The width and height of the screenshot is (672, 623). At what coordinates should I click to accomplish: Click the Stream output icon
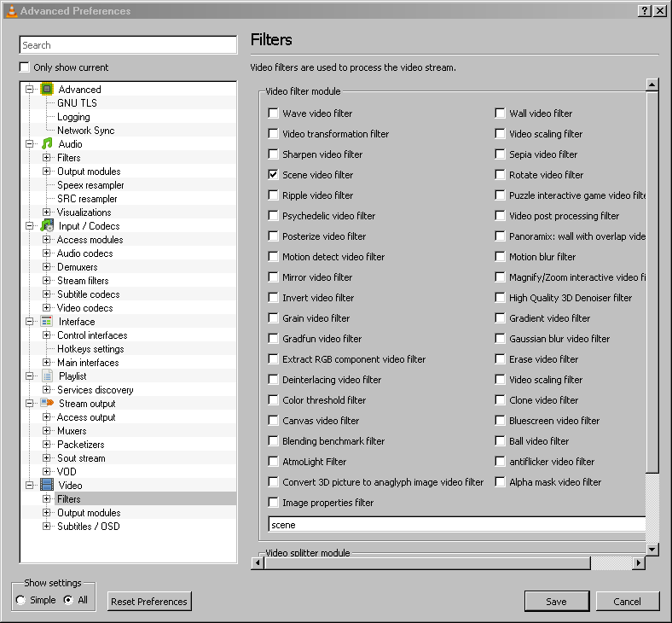tap(47, 403)
